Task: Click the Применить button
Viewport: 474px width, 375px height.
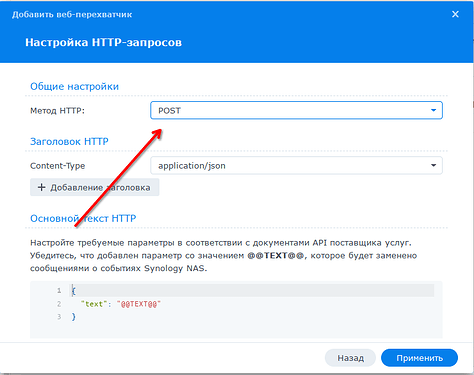Action: [419, 358]
